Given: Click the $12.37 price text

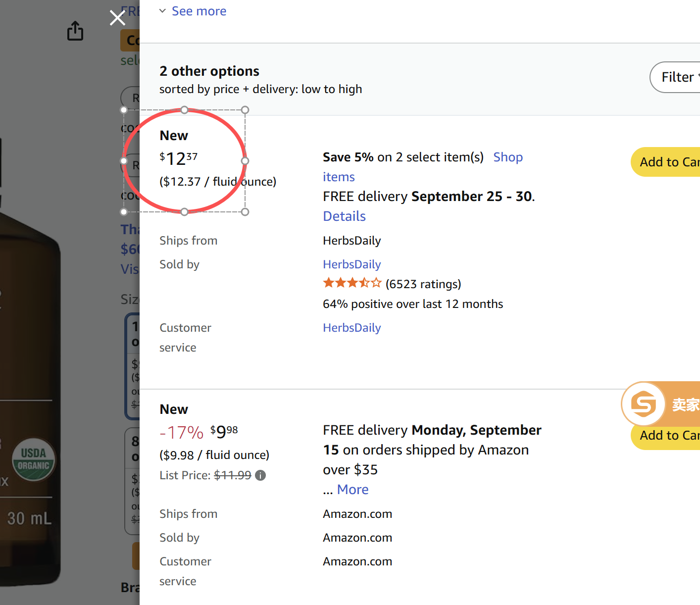Looking at the screenshot, I should (178, 158).
